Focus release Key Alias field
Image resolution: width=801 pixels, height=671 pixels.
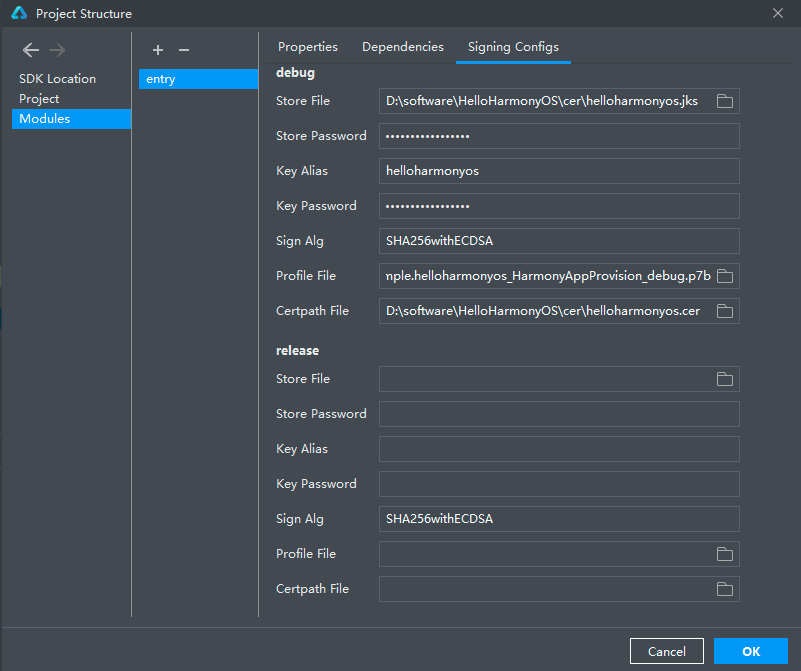pyautogui.click(x=559, y=449)
